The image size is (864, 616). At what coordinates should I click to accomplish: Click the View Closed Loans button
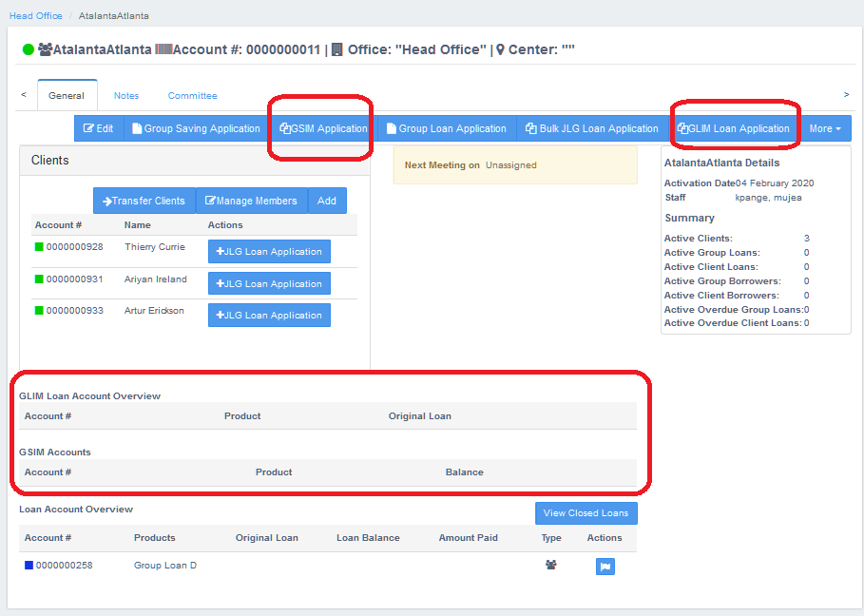pyautogui.click(x=586, y=513)
